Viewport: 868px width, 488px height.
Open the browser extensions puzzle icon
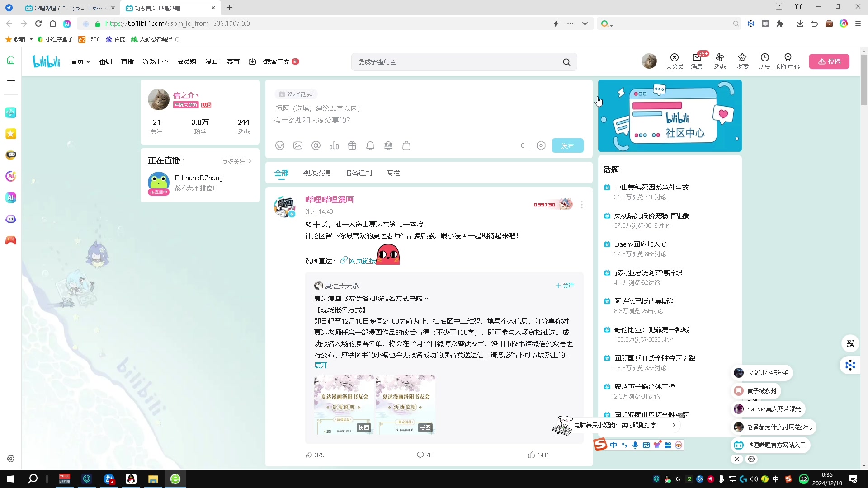tap(780, 23)
